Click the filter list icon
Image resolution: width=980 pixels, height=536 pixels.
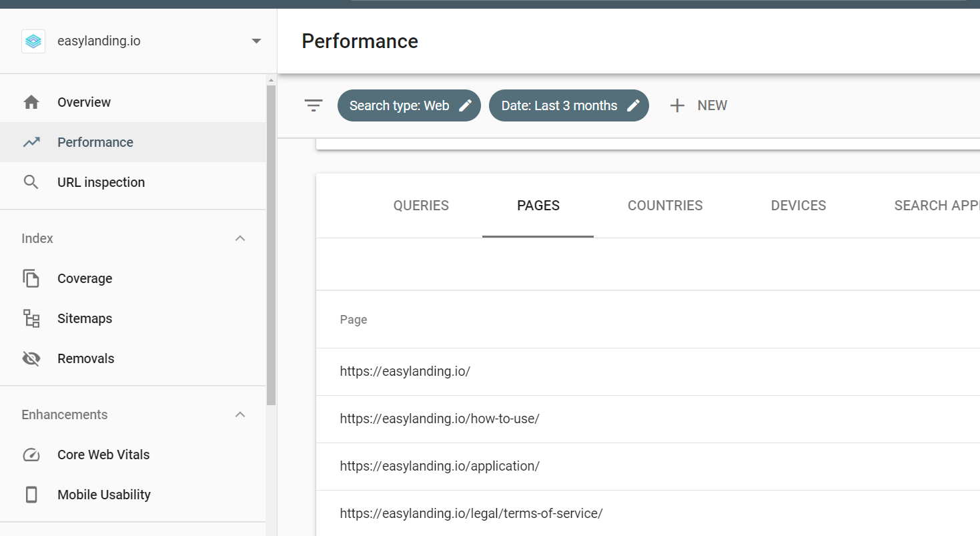click(x=314, y=105)
